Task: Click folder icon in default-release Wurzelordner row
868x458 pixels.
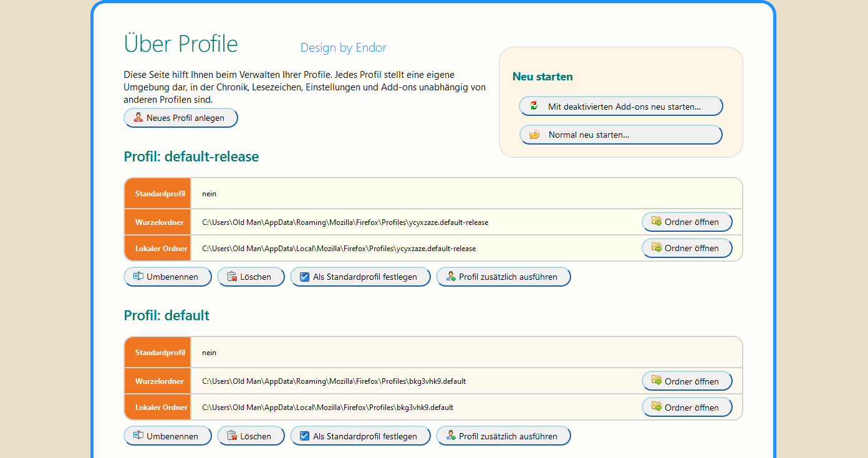Action: (x=656, y=221)
